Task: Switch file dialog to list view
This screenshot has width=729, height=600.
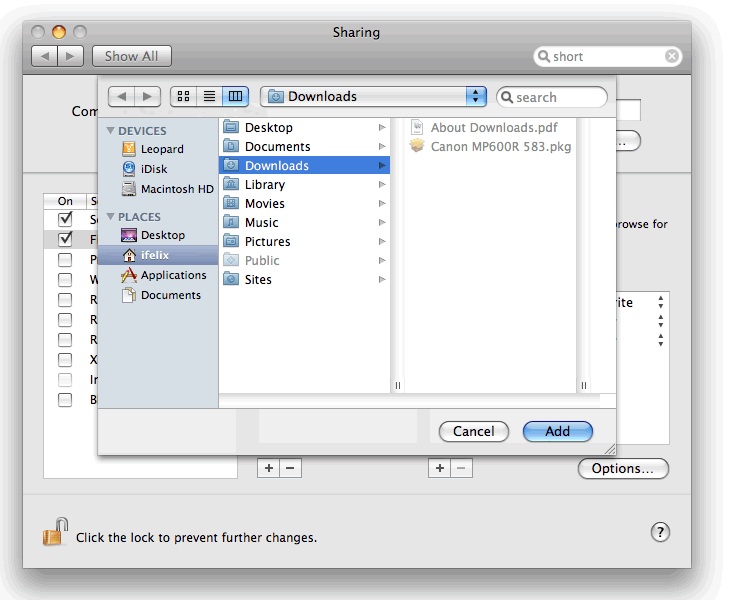Action: (209, 96)
